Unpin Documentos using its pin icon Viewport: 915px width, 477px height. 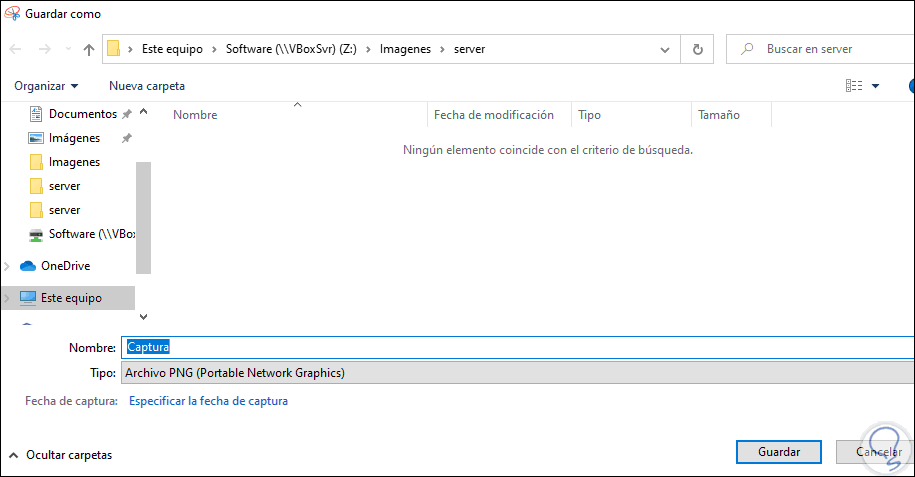coord(127,114)
